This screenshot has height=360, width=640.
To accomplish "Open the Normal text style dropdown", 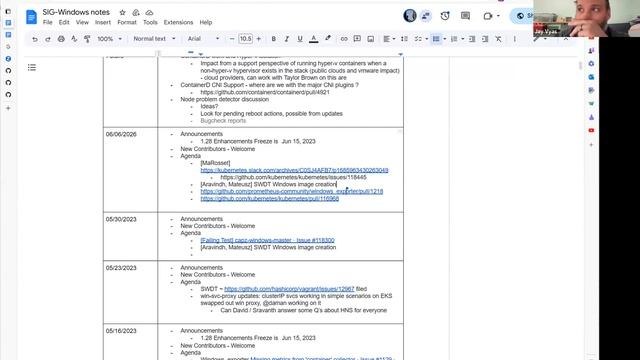I will (154, 39).
